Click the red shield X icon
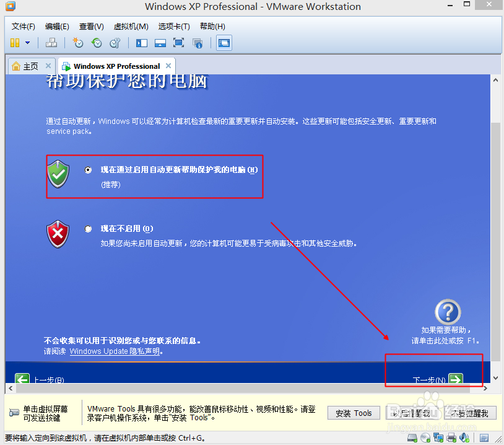The image size is (504, 445). coord(58,234)
